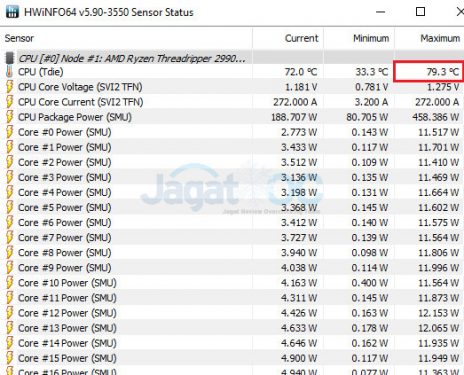Click the Core #15 current value 4.900 W
464x375 pixels.
click(299, 358)
